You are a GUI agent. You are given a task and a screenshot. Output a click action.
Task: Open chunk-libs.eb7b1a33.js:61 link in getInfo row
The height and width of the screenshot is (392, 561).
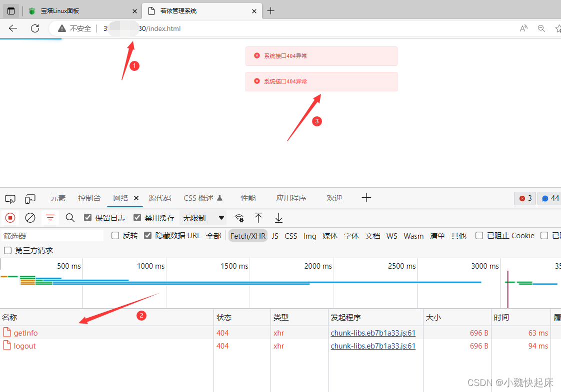coord(373,333)
